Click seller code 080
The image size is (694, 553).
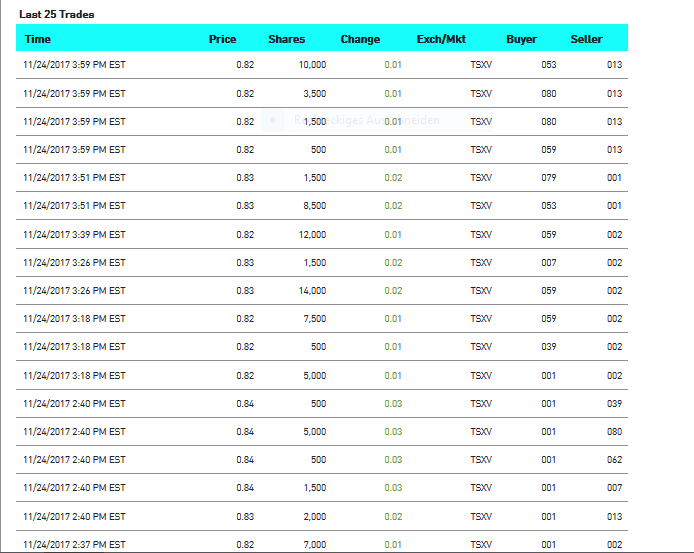tap(614, 432)
